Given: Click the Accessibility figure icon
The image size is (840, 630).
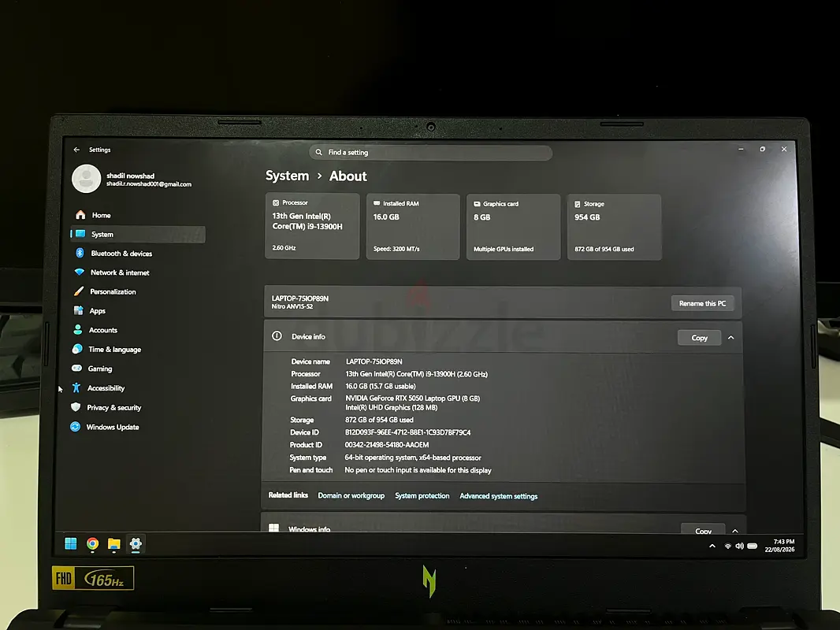Looking at the screenshot, I should (76, 387).
